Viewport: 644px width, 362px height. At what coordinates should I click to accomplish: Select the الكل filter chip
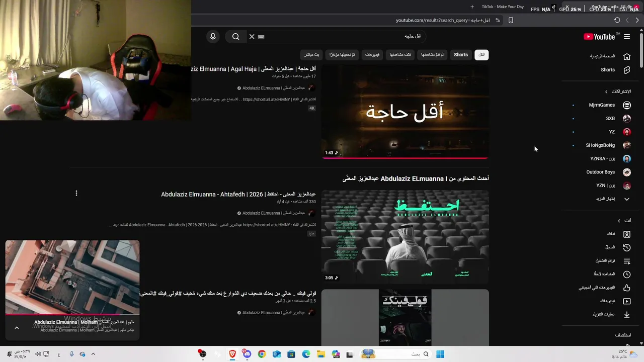[x=481, y=55]
